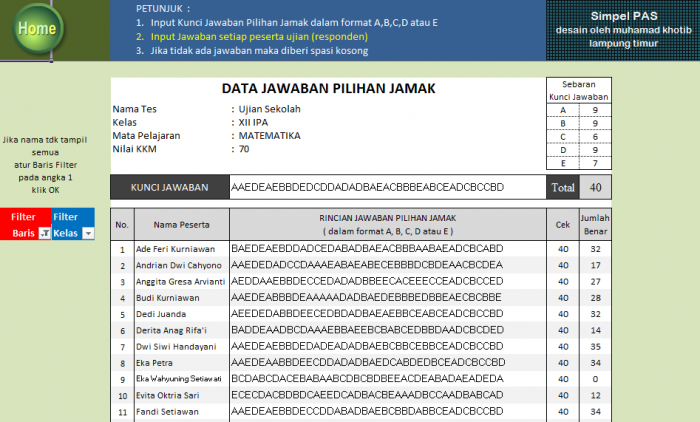
Task: Click instruction 2 Input Jawaban setiap peserta
Action: (259, 37)
